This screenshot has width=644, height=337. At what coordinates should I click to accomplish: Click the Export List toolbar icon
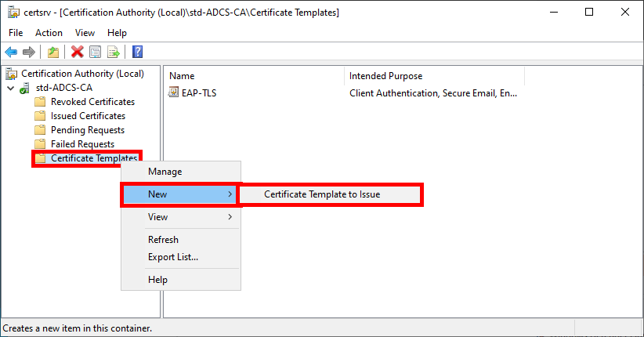(x=113, y=52)
